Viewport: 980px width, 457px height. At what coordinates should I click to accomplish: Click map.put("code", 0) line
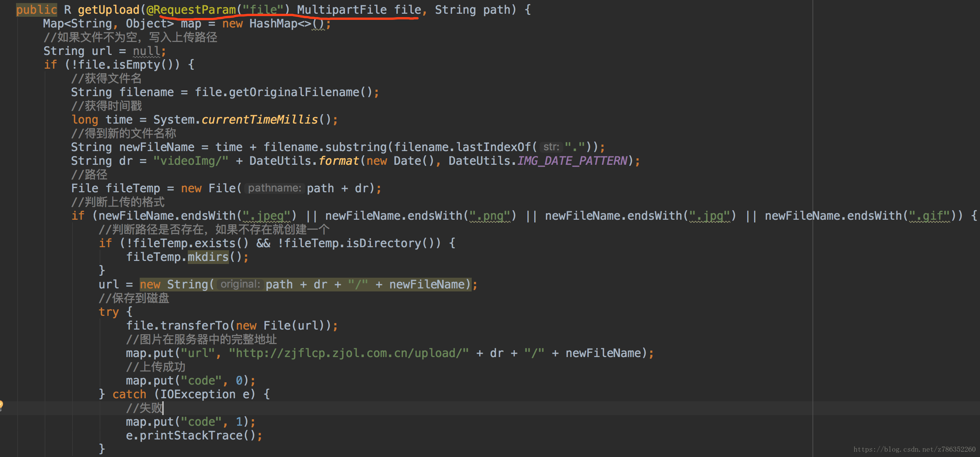[x=191, y=381]
